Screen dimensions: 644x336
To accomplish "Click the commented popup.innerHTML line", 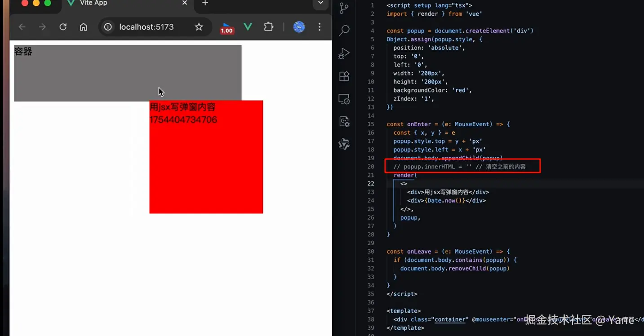I will click(459, 167).
